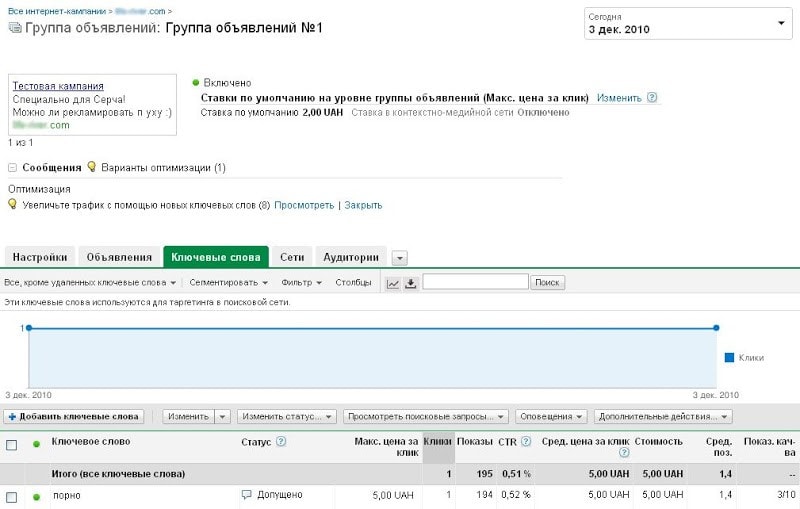Focus the keyword search input field
Viewport: 800px width, 509px height.
(x=475, y=282)
